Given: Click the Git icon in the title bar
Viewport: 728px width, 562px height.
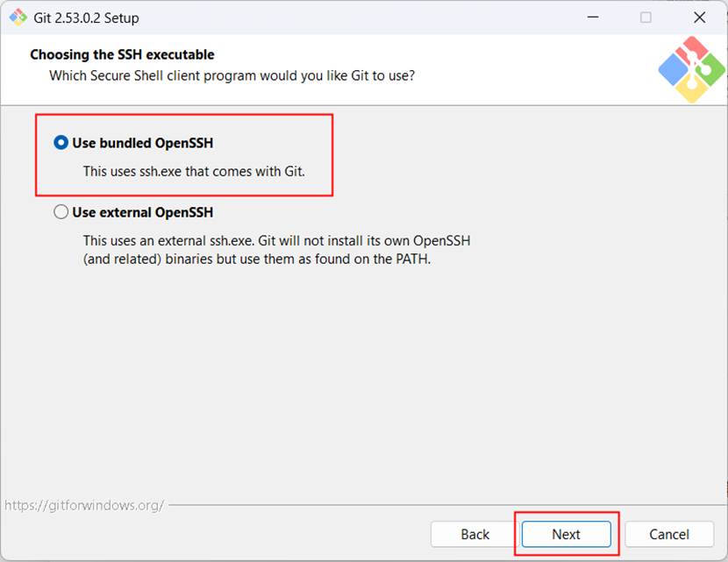Looking at the screenshot, I should (18, 18).
